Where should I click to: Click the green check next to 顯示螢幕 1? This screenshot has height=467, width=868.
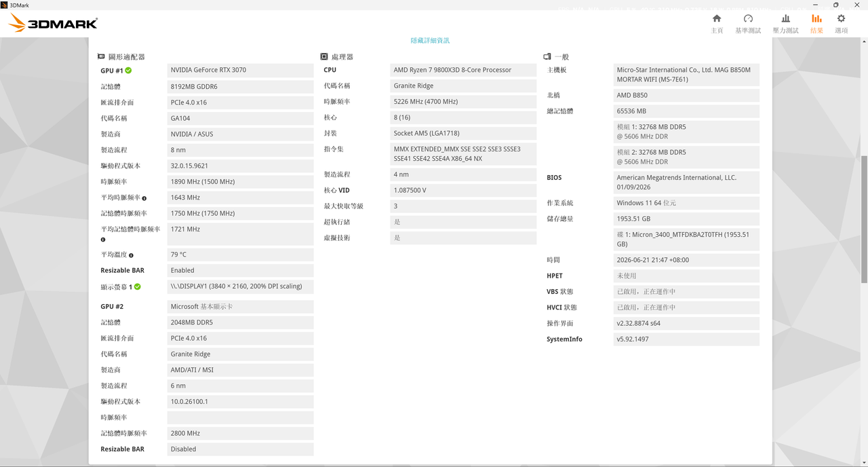click(138, 286)
